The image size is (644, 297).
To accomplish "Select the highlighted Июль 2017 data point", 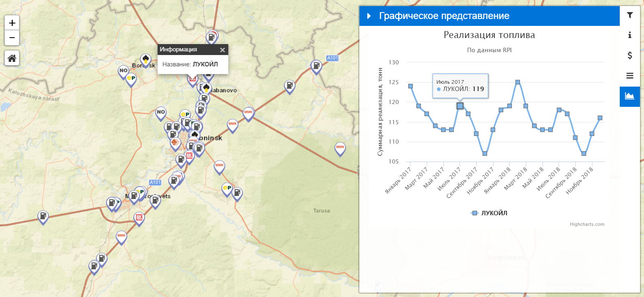I will click(460, 106).
